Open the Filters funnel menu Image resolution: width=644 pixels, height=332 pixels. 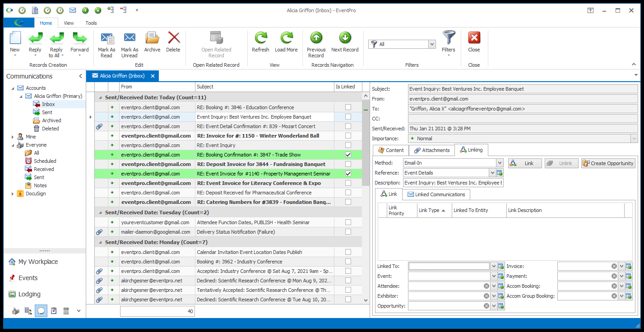point(449,43)
